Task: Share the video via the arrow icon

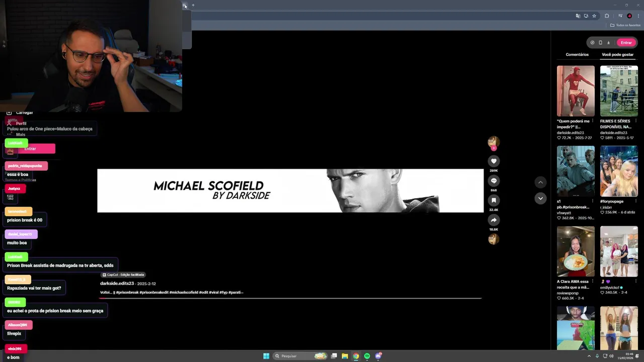Action: 494,220
